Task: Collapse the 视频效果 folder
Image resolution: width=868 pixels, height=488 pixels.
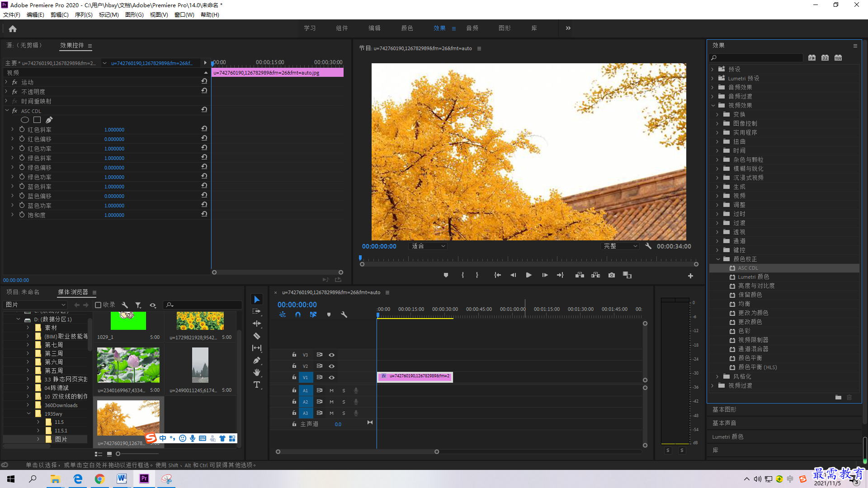Action: [713, 105]
